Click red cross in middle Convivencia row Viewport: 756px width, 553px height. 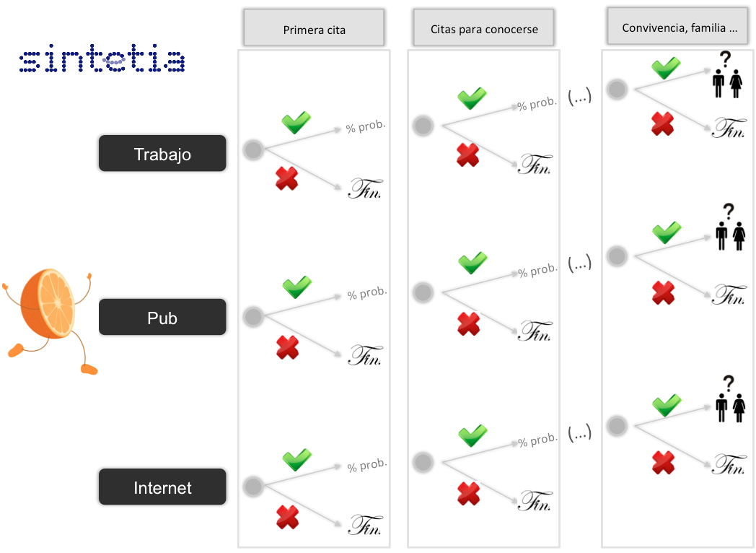[663, 293]
